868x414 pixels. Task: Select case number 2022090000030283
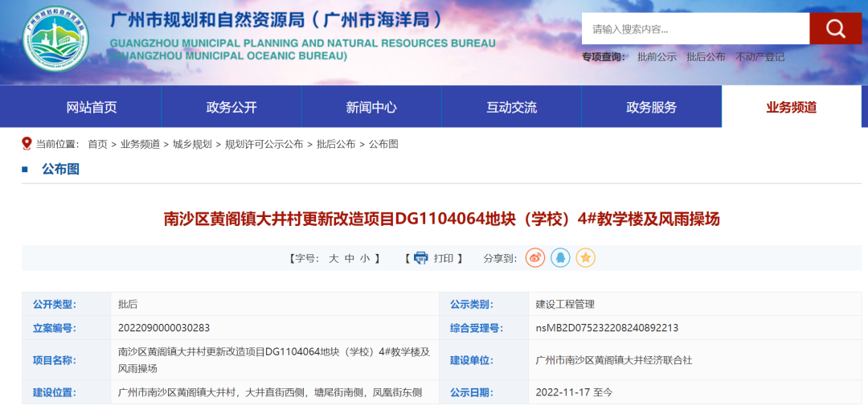pyautogui.click(x=164, y=328)
